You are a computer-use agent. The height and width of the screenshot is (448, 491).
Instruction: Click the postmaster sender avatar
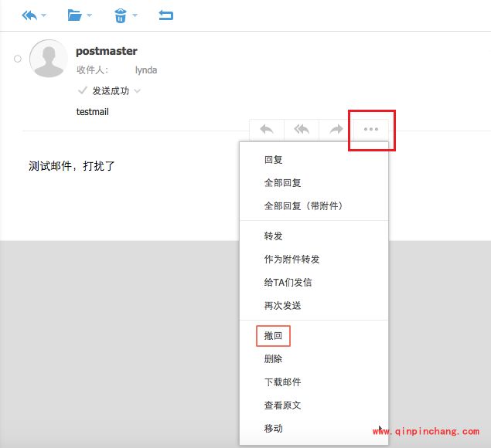(49, 59)
